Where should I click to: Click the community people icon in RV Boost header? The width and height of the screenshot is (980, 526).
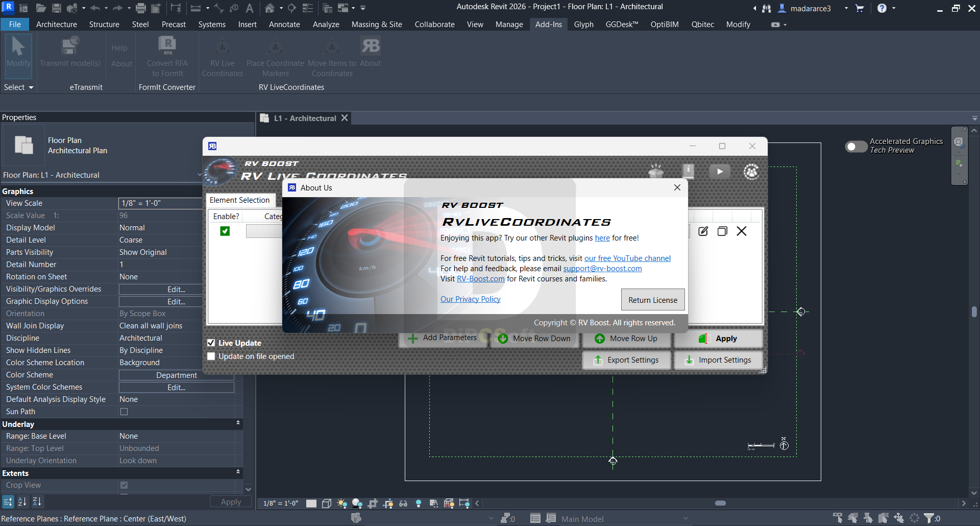(x=751, y=172)
